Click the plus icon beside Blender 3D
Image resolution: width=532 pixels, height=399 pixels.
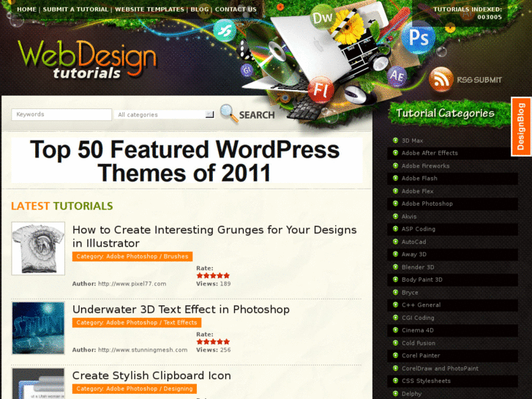(395, 267)
